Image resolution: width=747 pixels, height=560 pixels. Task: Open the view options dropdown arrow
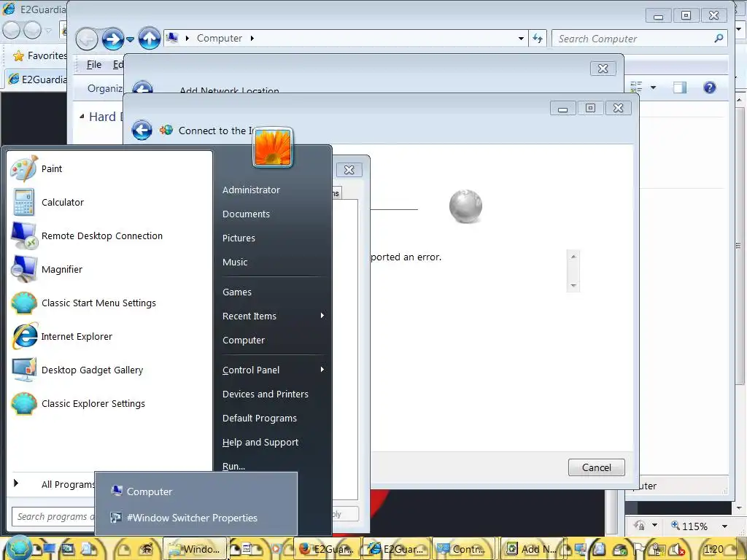click(x=653, y=87)
